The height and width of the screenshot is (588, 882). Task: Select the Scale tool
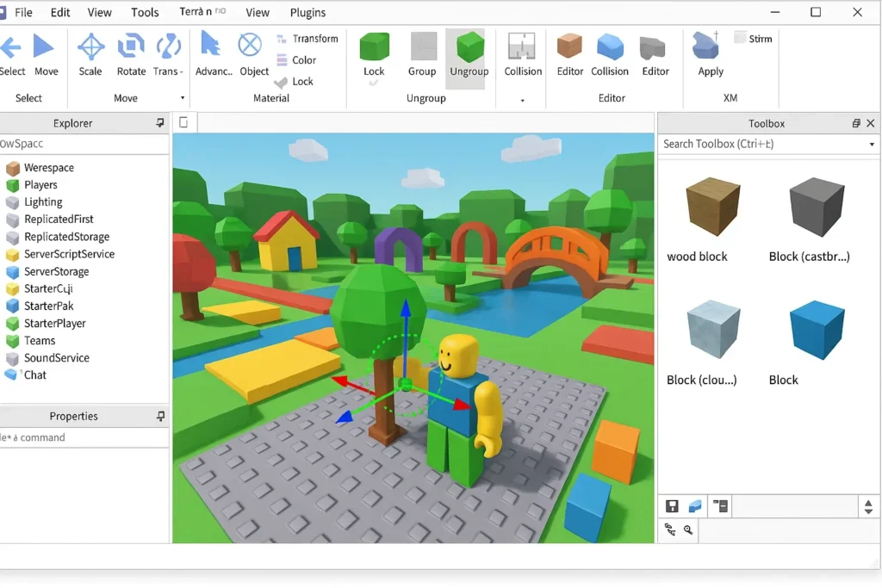(x=90, y=53)
